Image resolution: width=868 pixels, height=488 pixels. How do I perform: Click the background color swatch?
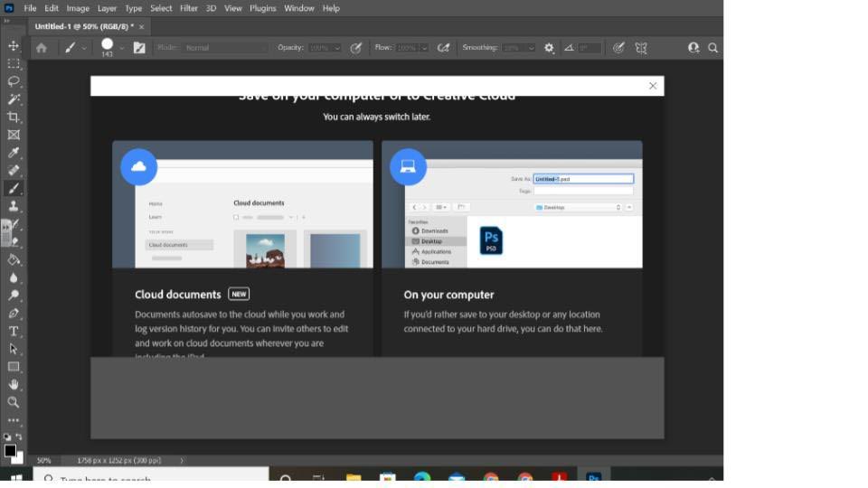pos(19,459)
